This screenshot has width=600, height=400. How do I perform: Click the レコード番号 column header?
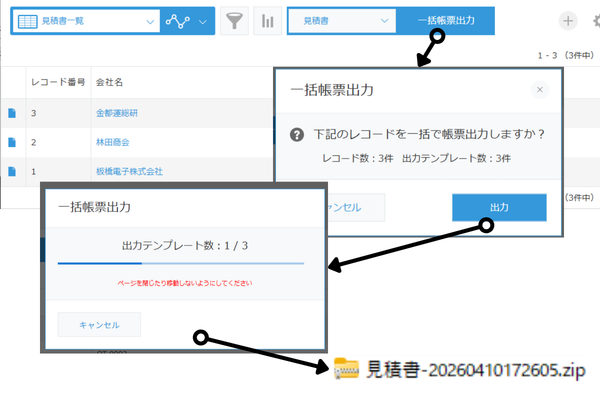point(56,80)
